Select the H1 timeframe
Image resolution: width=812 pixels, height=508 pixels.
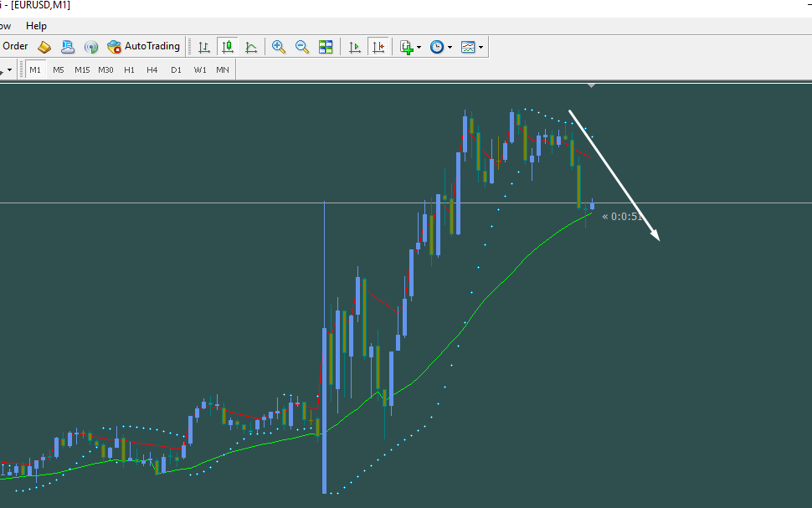tap(129, 70)
